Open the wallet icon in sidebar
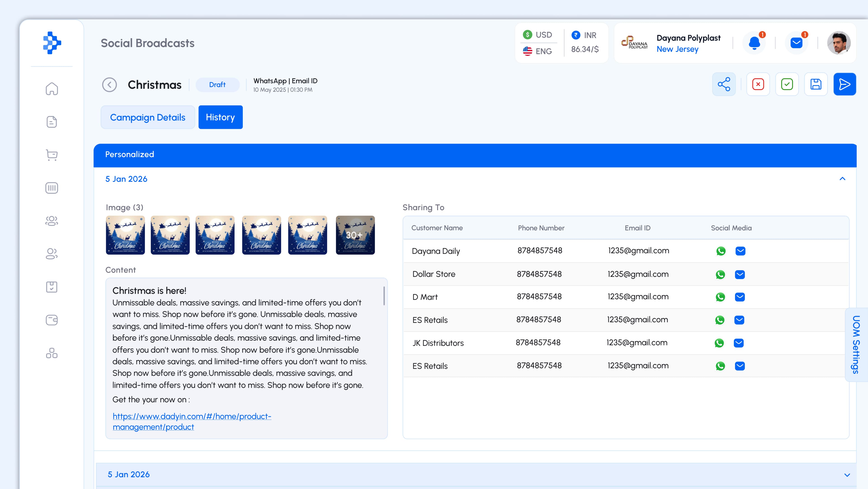 pos(52,320)
